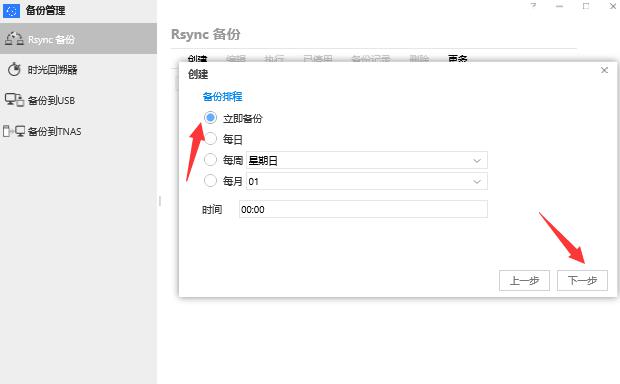Open the 星期日 weekday dropdown
The image size is (620, 384).
pos(367,160)
